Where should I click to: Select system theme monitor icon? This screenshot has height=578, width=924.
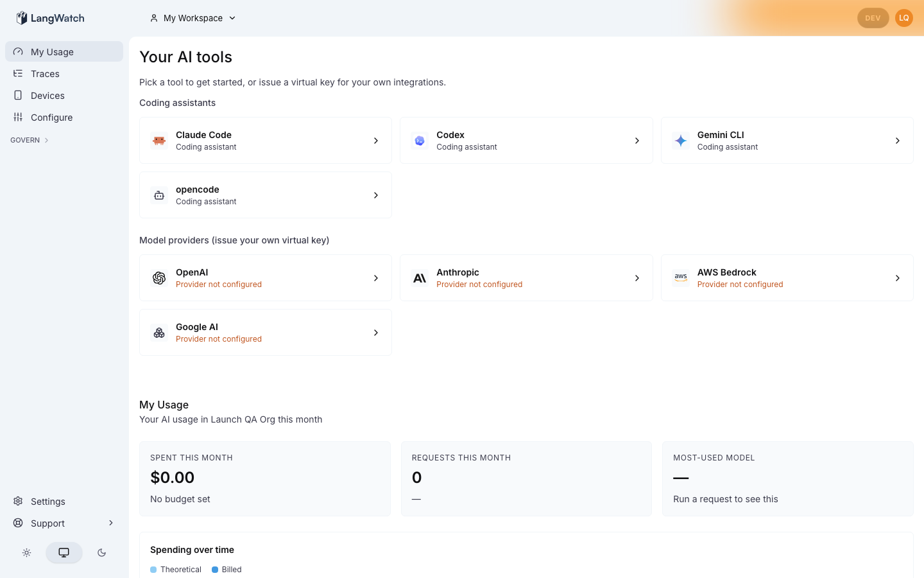click(64, 552)
